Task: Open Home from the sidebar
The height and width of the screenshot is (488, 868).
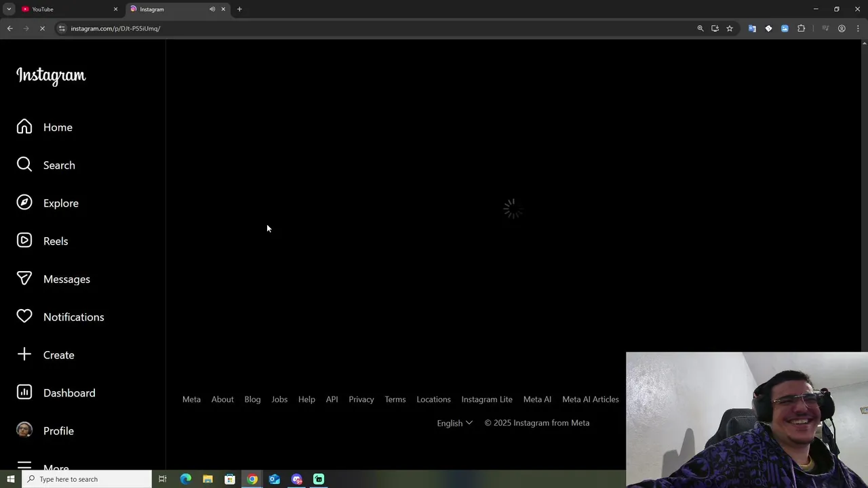Action: point(45,127)
